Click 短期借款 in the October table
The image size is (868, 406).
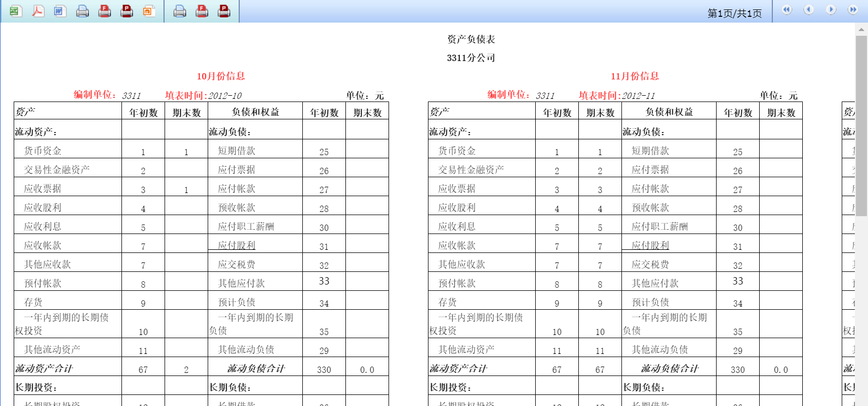(237, 151)
